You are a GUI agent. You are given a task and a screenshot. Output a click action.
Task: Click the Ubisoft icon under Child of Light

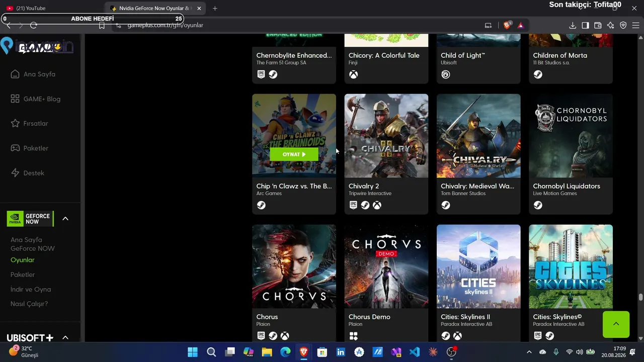[x=446, y=74]
